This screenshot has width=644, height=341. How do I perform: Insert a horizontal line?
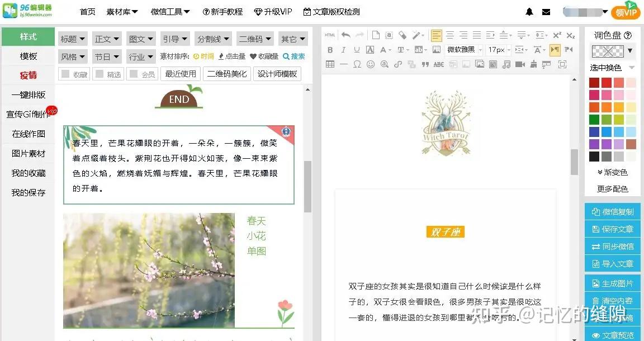(344, 64)
